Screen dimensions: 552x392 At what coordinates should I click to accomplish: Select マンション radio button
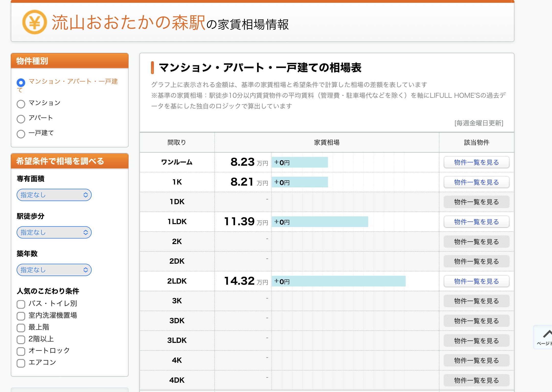click(21, 104)
